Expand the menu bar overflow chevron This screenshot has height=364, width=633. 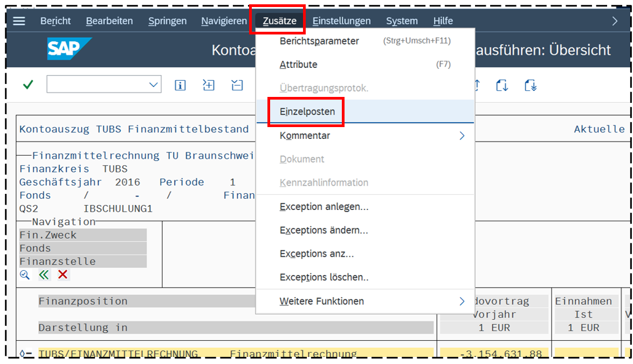[x=615, y=21]
